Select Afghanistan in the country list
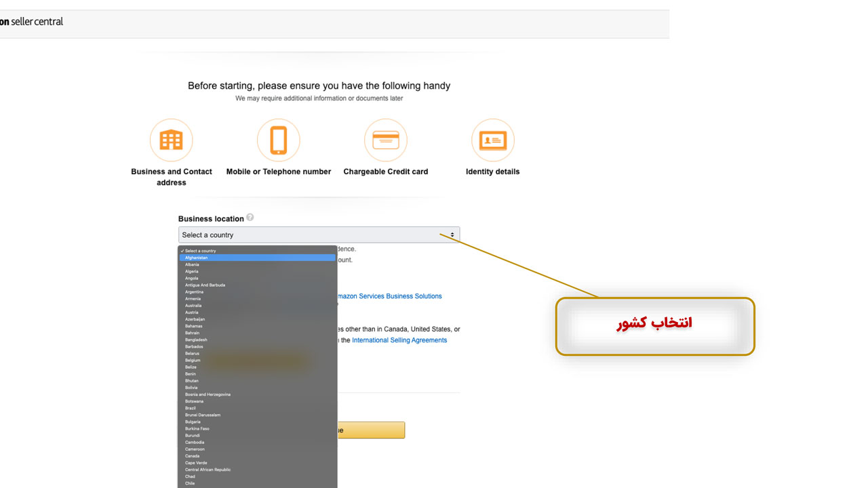The width and height of the screenshot is (868, 488). (x=258, y=258)
